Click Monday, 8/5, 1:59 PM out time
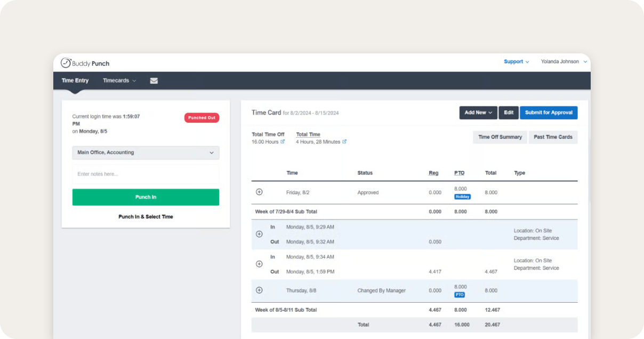 pyautogui.click(x=310, y=272)
